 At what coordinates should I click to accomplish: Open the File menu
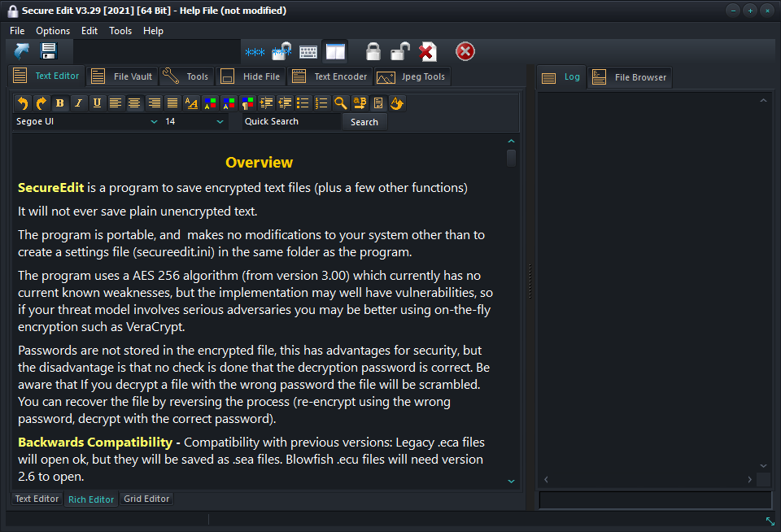tap(17, 31)
